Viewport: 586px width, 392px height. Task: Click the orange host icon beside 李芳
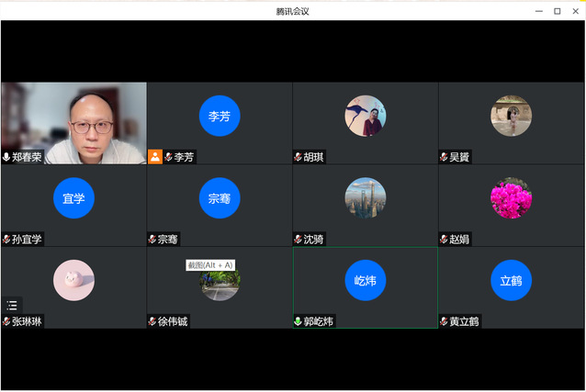tap(154, 157)
